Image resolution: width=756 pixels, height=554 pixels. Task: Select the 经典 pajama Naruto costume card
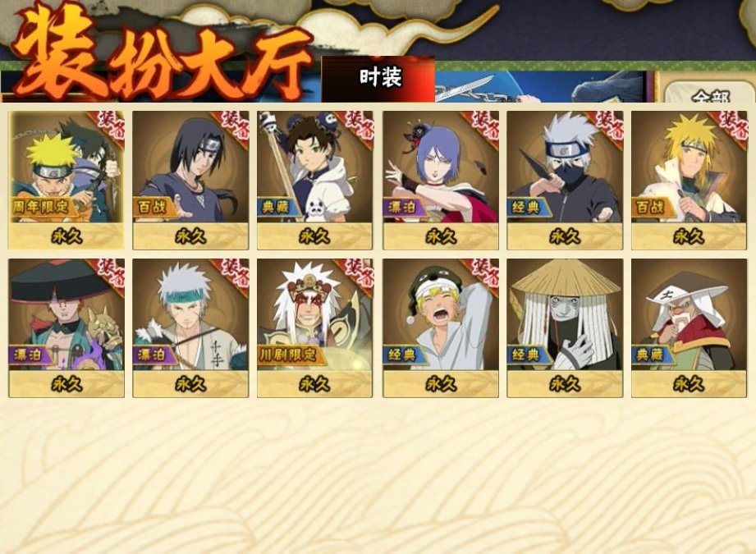[x=441, y=327]
